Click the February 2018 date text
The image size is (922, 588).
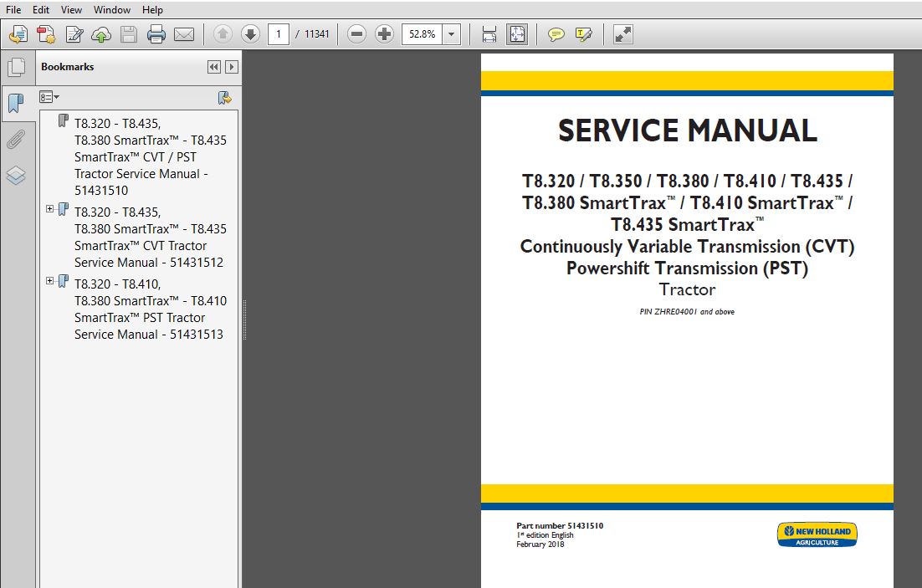pos(540,545)
